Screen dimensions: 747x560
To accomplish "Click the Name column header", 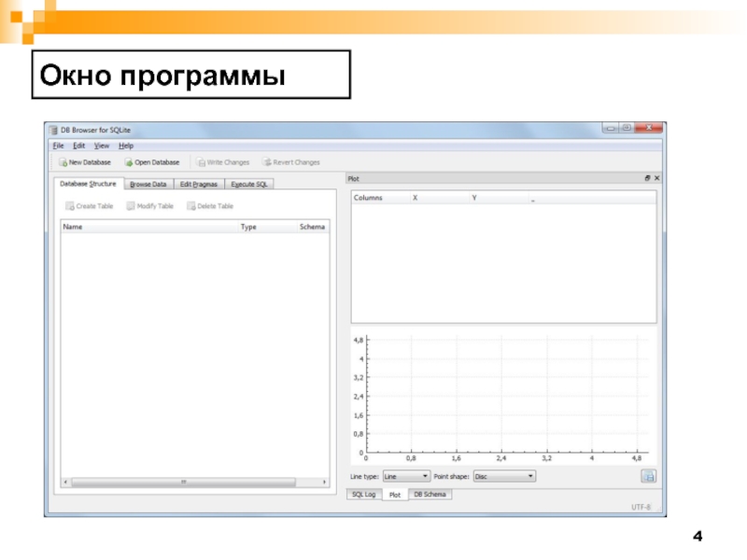I will [x=73, y=227].
